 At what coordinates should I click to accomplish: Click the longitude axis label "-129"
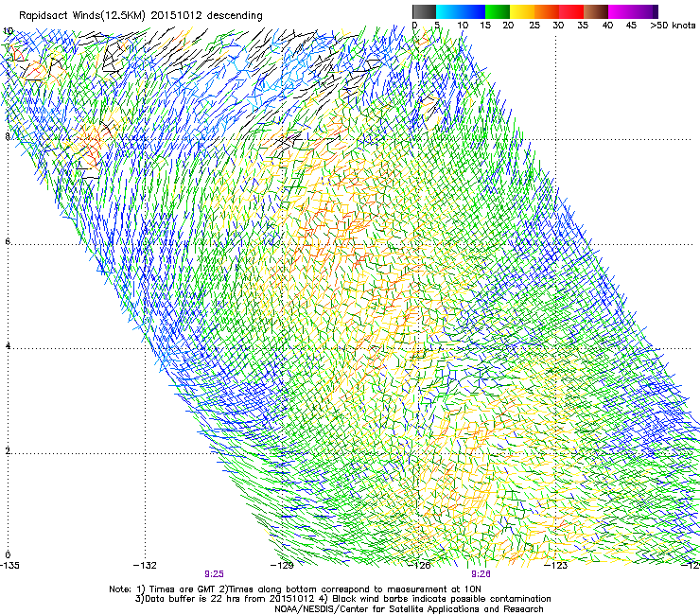282,566
